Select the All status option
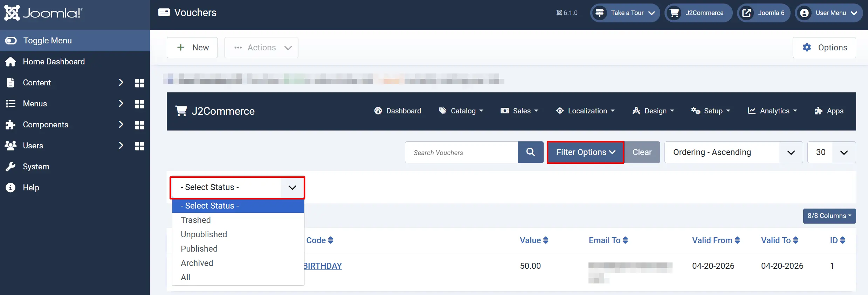This screenshot has width=868, height=295. click(238, 278)
